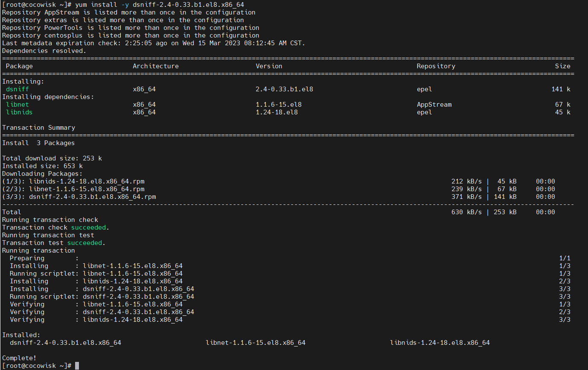
Task: Click the green 'dsniff' package name
Action: pyautogui.click(x=17, y=89)
